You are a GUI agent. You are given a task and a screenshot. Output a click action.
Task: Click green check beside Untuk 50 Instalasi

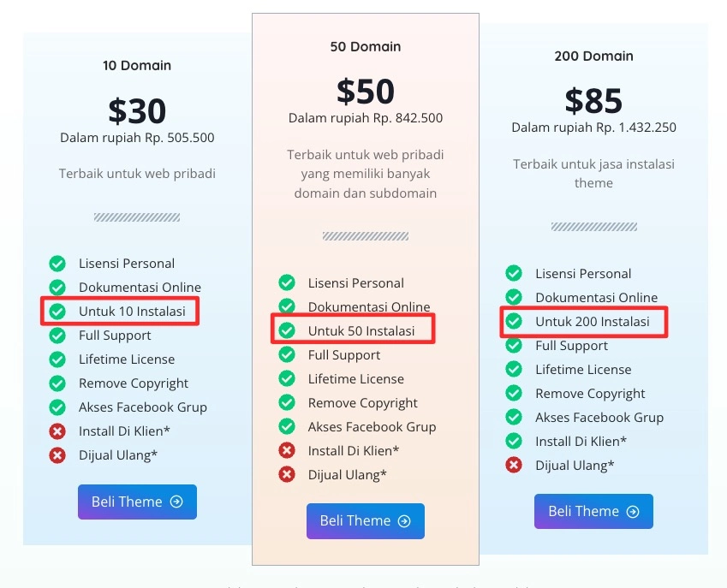pyautogui.click(x=287, y=331)
